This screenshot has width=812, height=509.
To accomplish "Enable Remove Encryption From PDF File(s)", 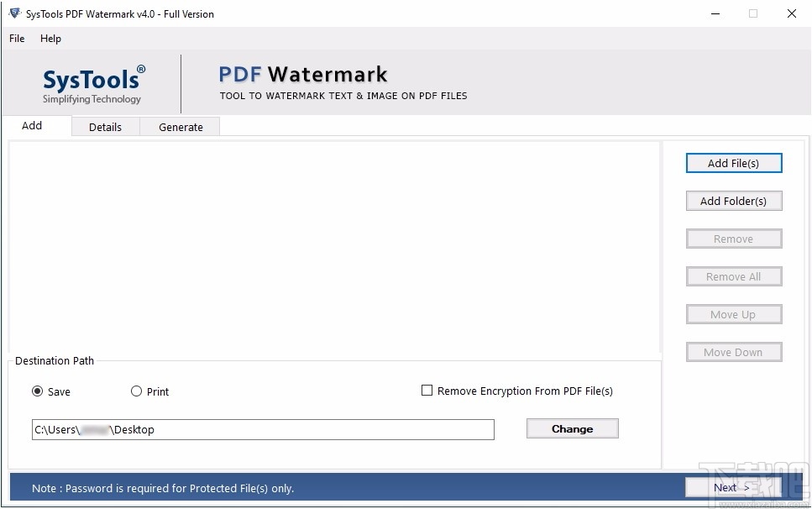I will click(427, 390).
